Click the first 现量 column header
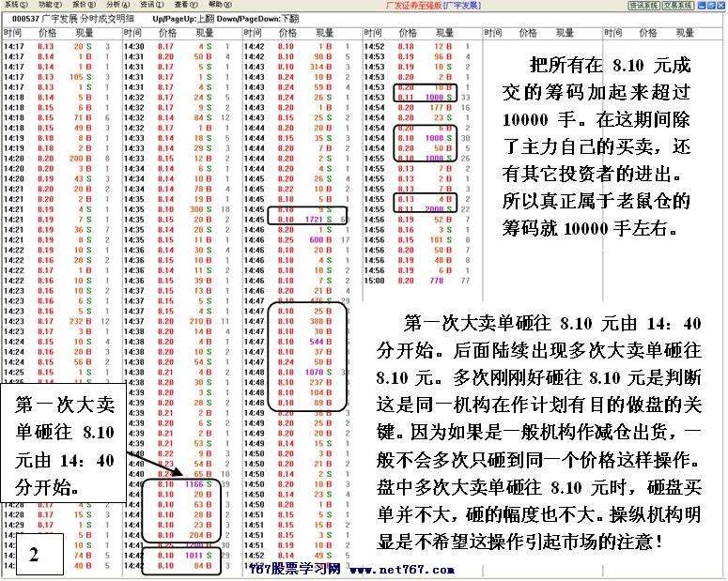Viewport: 728px width, 581px height. click(x=83, y=33)
